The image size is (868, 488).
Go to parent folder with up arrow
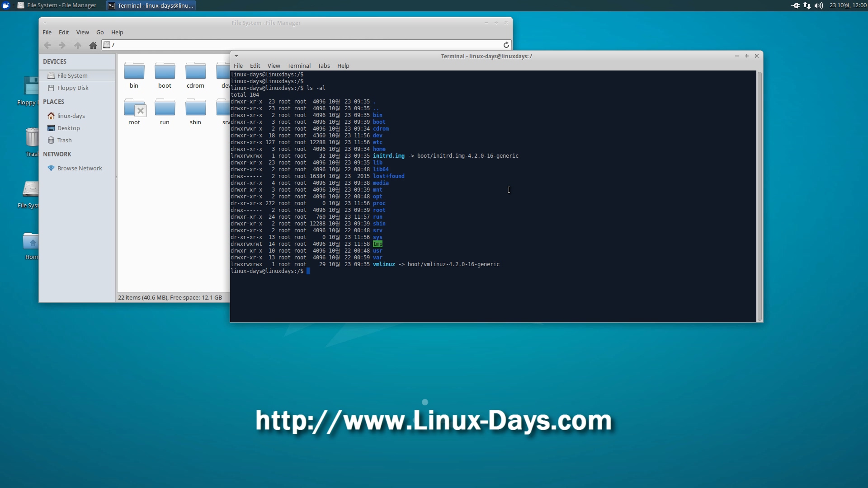click(x=78, y=45)
